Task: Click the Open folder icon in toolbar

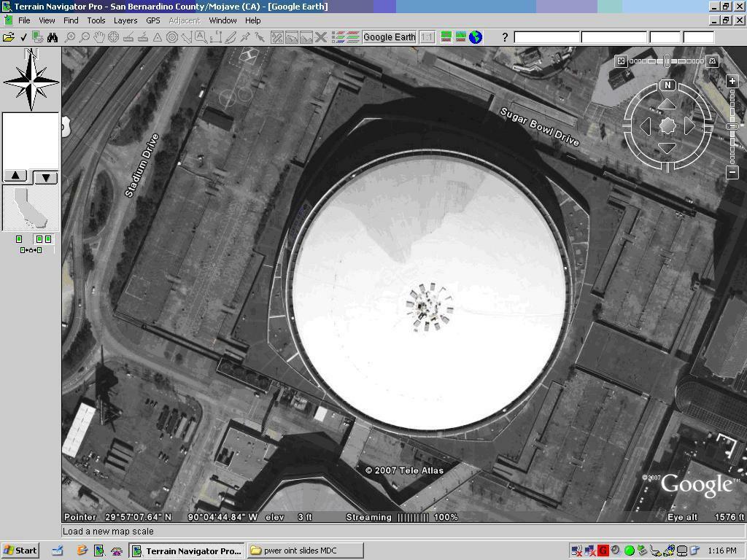Action: click(9, 37)
